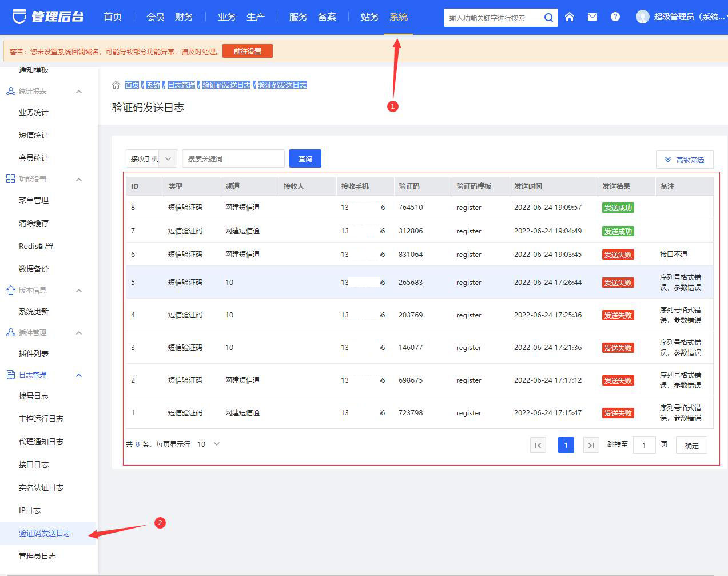Click the super admin avatar icon
Viewport: 728px width, 576px height.
643,17
